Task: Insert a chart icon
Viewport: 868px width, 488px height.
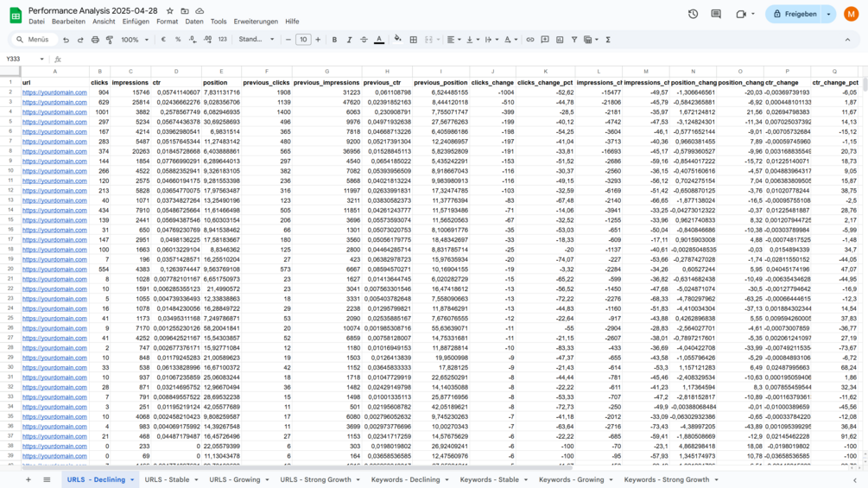Action: (x=560, y=40)
